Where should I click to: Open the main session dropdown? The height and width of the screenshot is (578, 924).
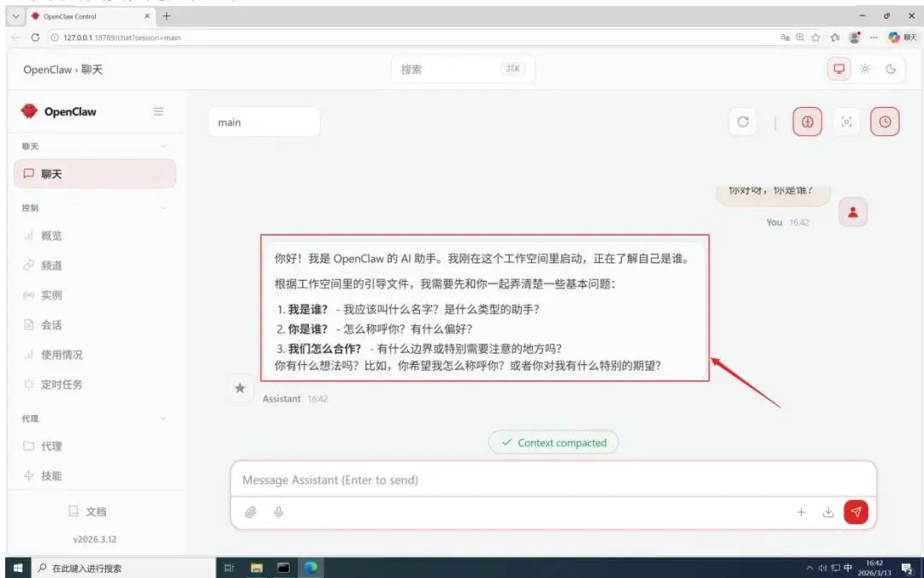[264, 122]
